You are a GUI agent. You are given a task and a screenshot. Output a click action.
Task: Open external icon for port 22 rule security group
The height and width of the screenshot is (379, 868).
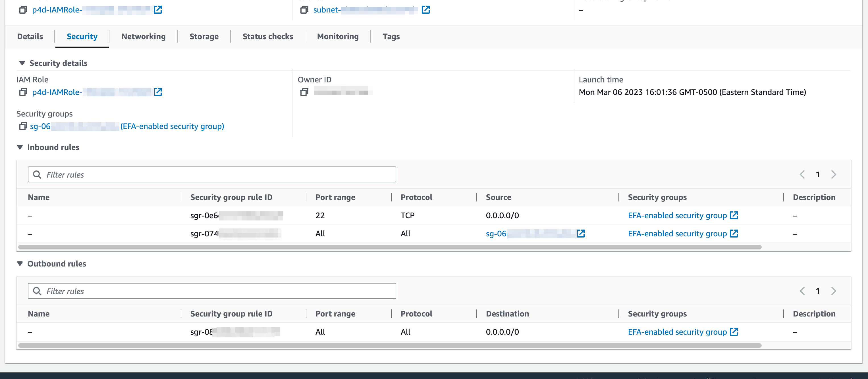click(734, 215)
